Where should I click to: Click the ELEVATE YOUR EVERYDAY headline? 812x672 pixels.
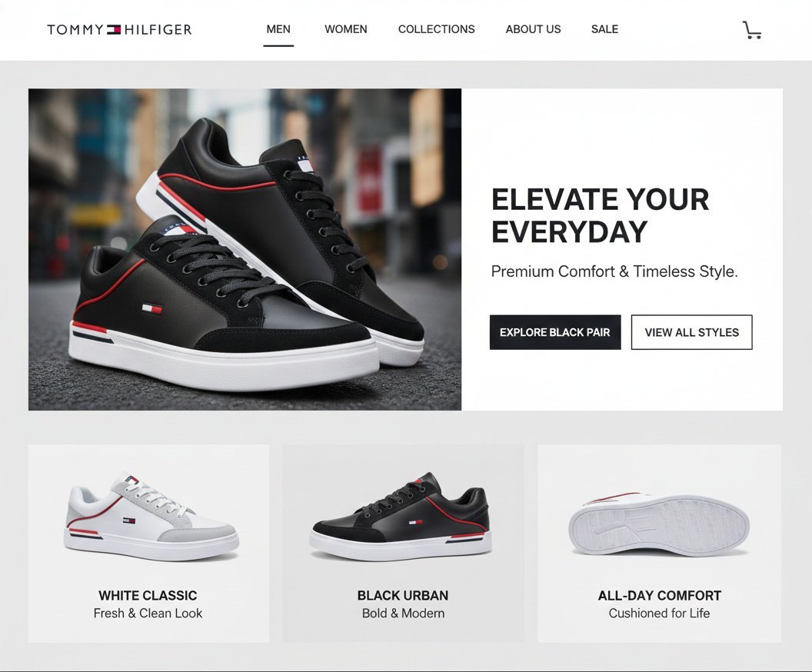(x=601, y=215)
